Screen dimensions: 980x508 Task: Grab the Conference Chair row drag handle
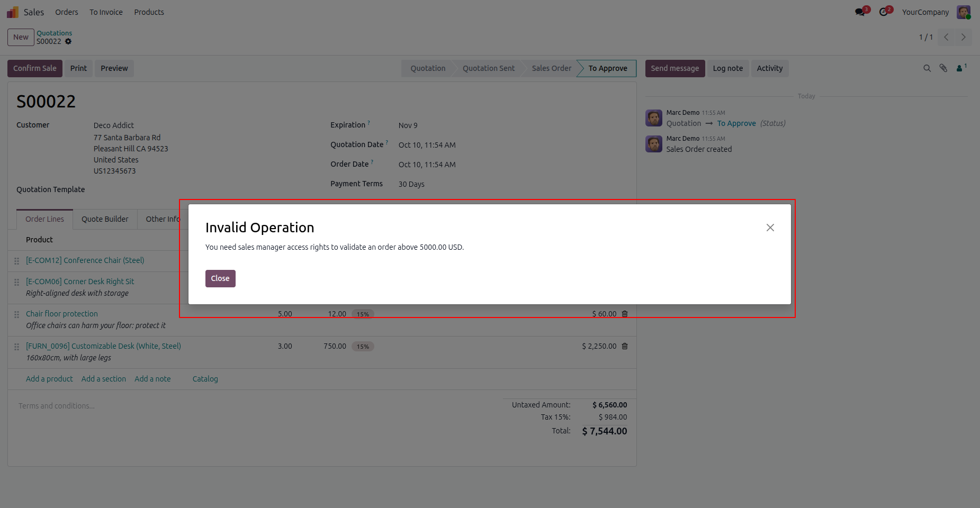click(16, 261)
